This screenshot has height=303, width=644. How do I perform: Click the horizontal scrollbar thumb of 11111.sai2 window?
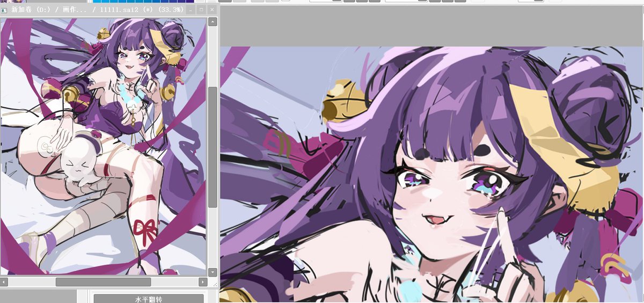tap(104, 282)
